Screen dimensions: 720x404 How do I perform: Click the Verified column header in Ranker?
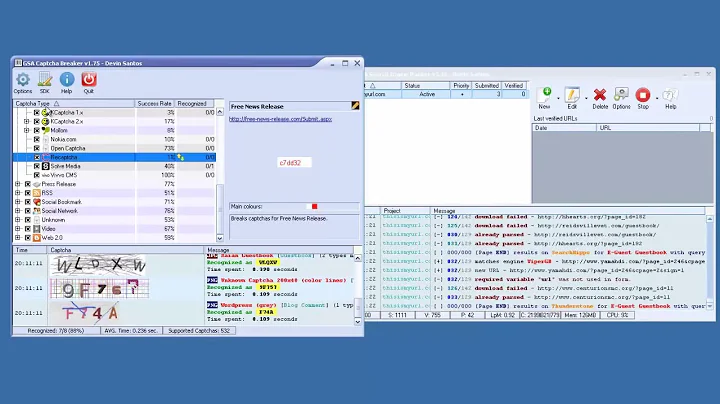513,86
